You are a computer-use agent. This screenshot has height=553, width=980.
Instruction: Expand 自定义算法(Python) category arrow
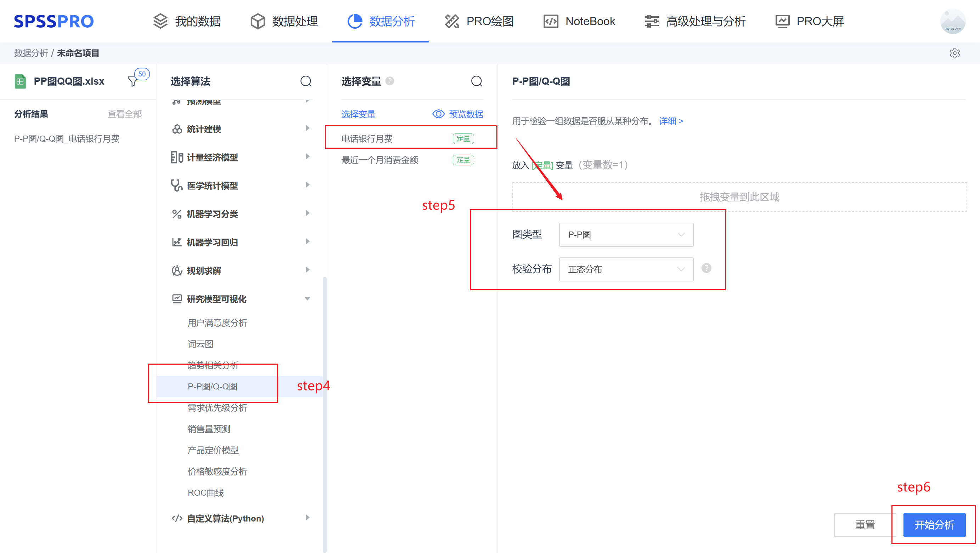click(308, 518)
